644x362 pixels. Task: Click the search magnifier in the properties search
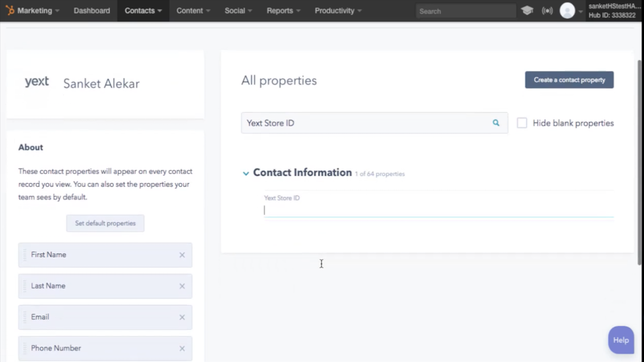click(495, 123)
